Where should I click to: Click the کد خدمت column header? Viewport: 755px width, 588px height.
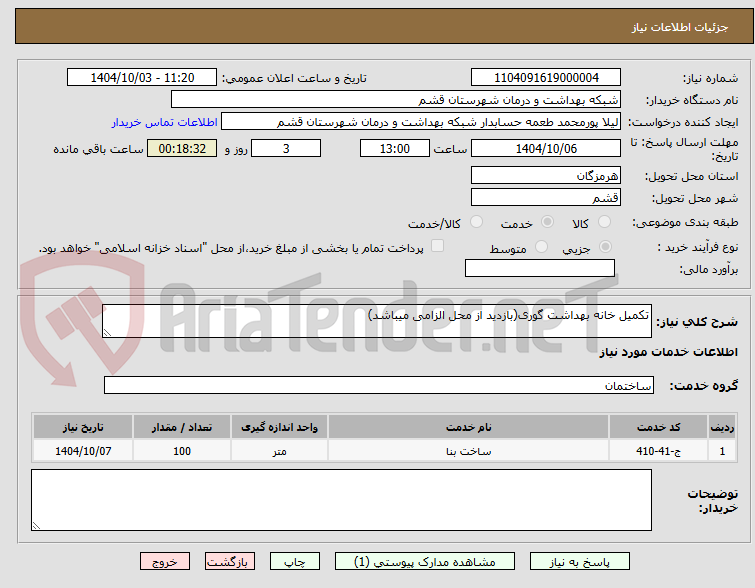[658, 427]
